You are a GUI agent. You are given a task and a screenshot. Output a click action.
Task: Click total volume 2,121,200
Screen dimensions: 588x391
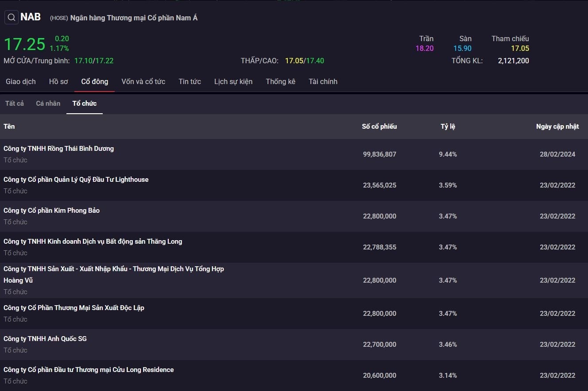point(513,61)
